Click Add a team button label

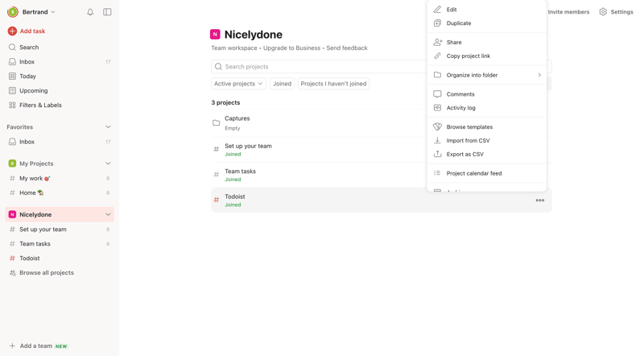click(x=36, y=346)
